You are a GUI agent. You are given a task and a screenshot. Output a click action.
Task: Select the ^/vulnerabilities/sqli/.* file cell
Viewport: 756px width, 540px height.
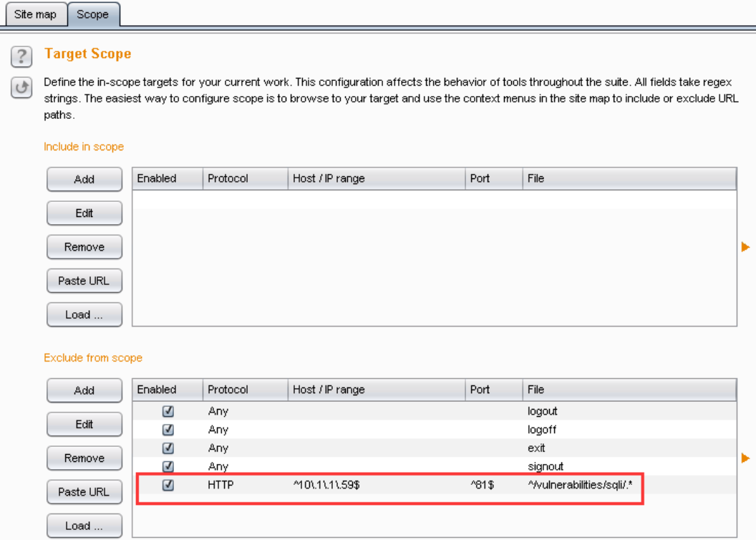tap(629, 485)
